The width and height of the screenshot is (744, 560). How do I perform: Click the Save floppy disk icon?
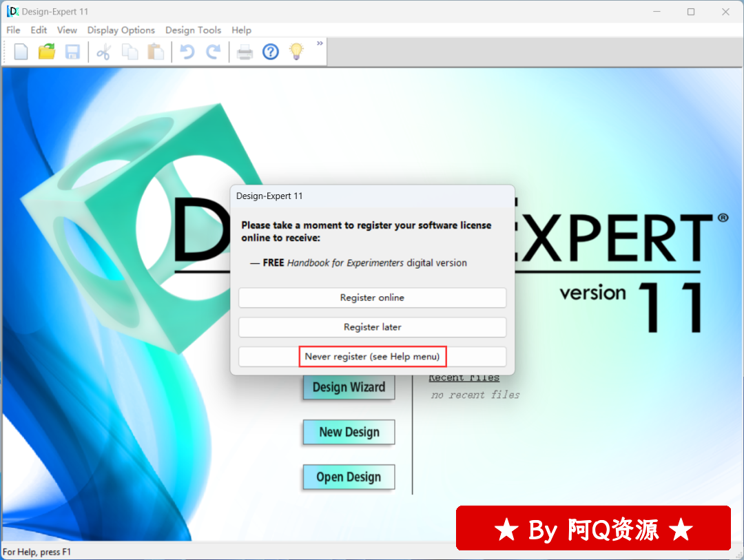click(x=72, y=52)
